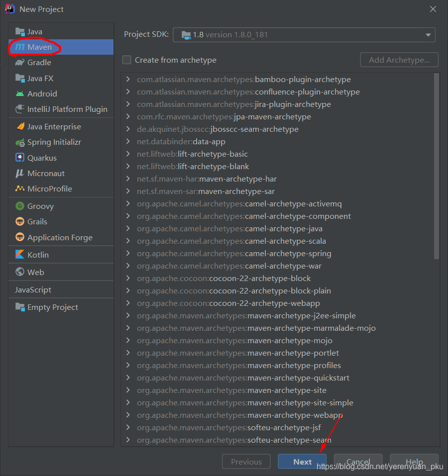This screenshot has height=476, width=448.
Task: Click the Maven 'm' icon
Action: coord(20,47)
